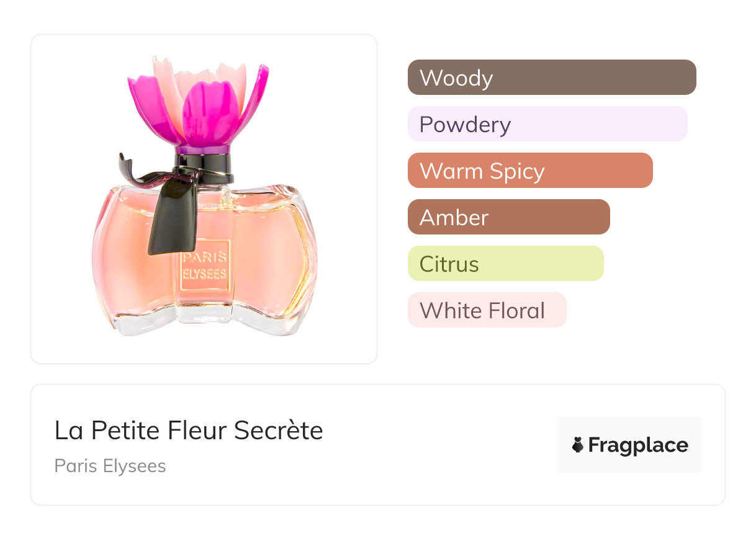This screenshot has width=756, height=536.
Task: Click the black collar on bottle neck
Action: point(205,167)
